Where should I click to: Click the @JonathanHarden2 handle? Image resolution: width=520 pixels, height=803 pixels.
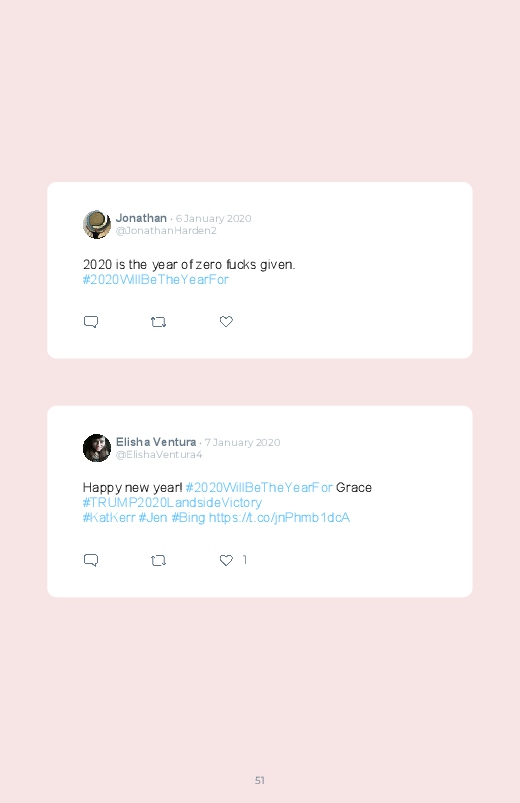(166, 230)
